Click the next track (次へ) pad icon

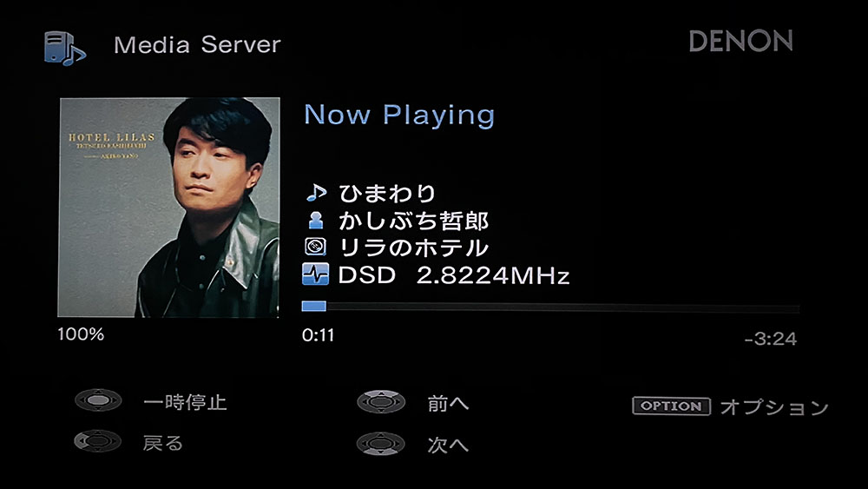pos(380,444)
